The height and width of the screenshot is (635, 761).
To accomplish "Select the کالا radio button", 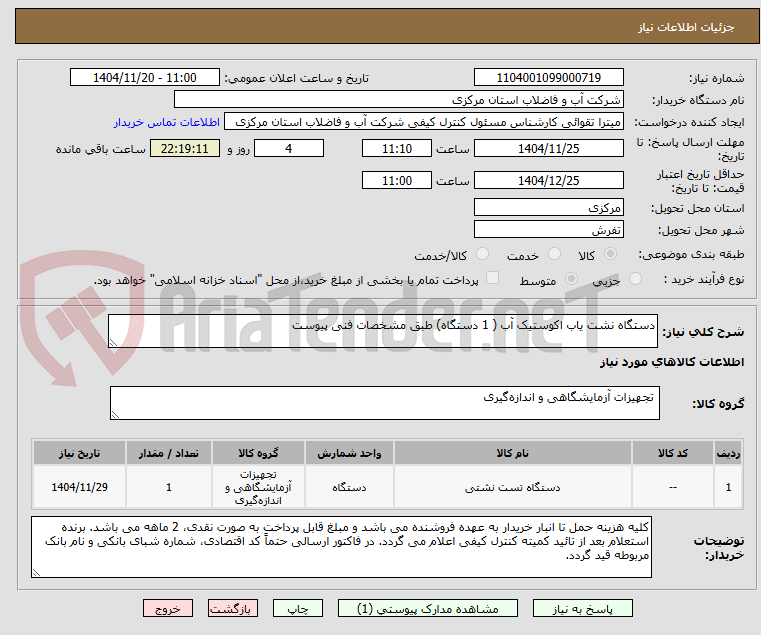I will [x=611, y=253].
